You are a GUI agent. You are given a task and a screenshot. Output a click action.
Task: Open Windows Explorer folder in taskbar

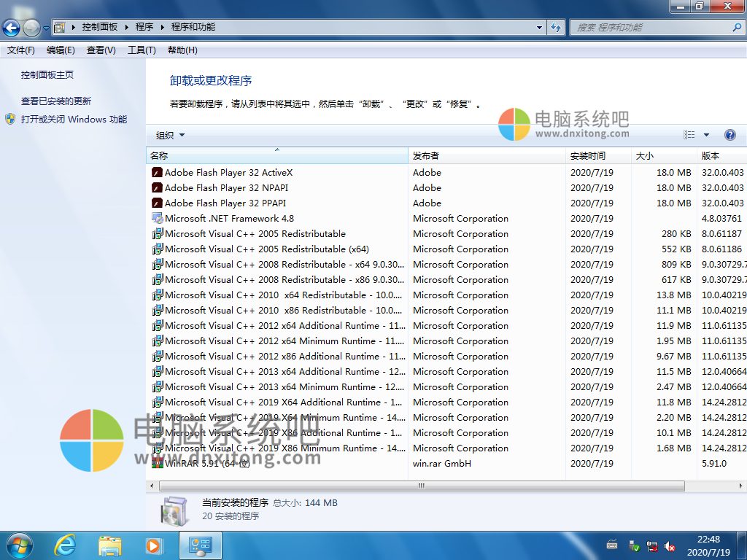pyautogui.click(x=110, y=544)
